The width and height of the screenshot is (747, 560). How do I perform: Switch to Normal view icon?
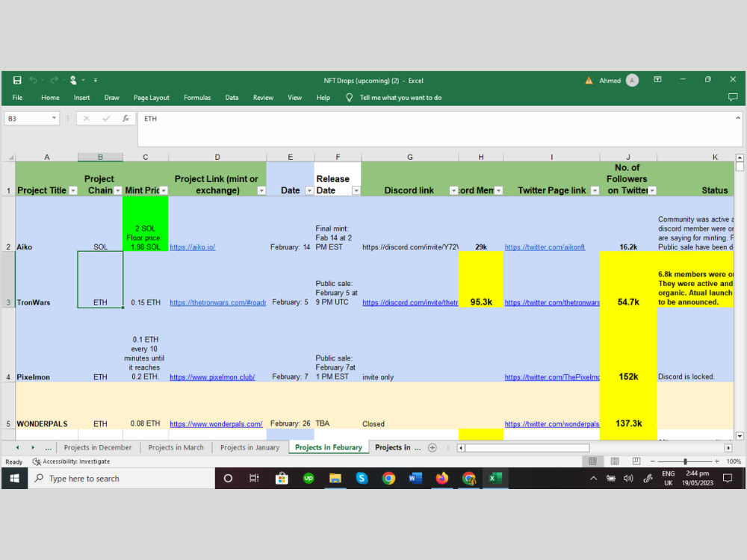pos(592,461)
